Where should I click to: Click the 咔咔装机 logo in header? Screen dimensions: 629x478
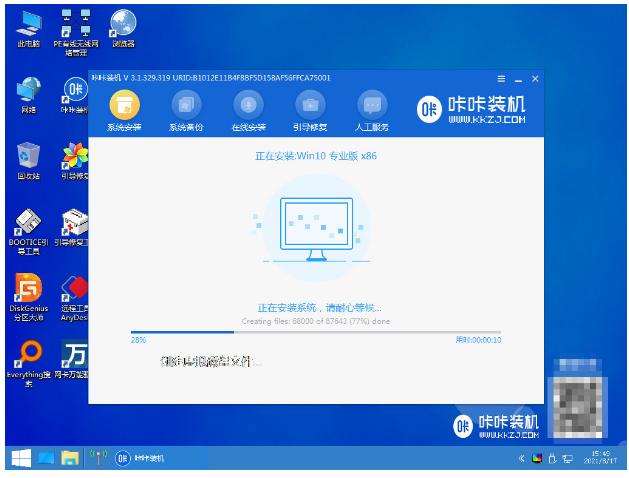(x=471, y=109)
